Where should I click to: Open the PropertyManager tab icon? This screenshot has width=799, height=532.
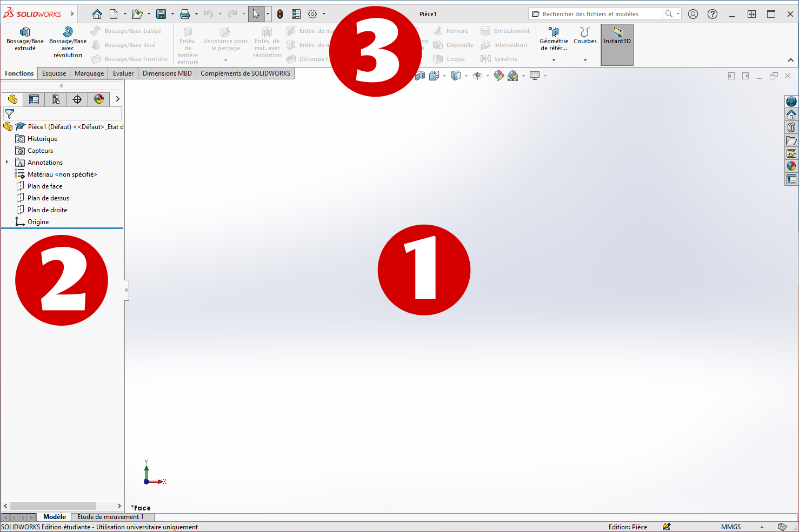click(x=34, y=99)
